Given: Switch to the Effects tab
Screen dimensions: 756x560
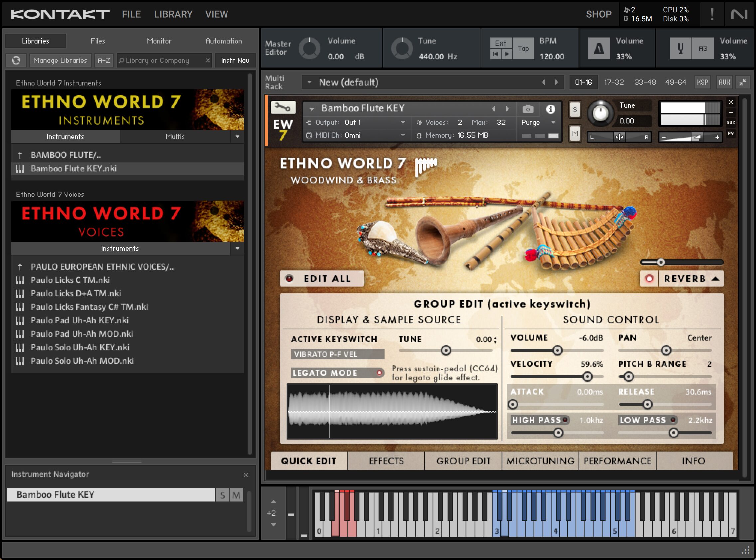Looking at the screenshot, I should pyautogui.click(x=386, y=461).
